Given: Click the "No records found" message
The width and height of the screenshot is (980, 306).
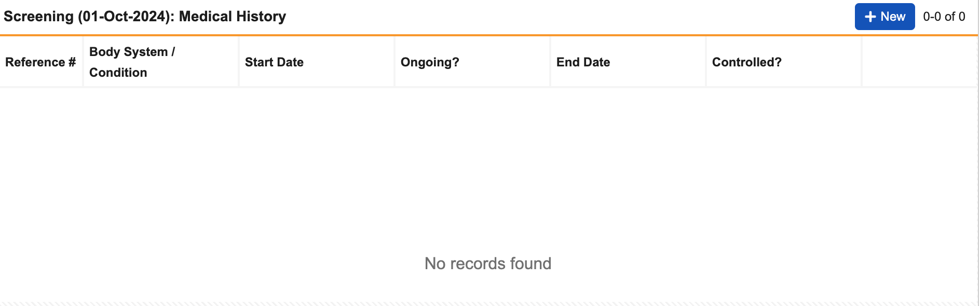Looking at the screenshot, I should click(488, 263).
